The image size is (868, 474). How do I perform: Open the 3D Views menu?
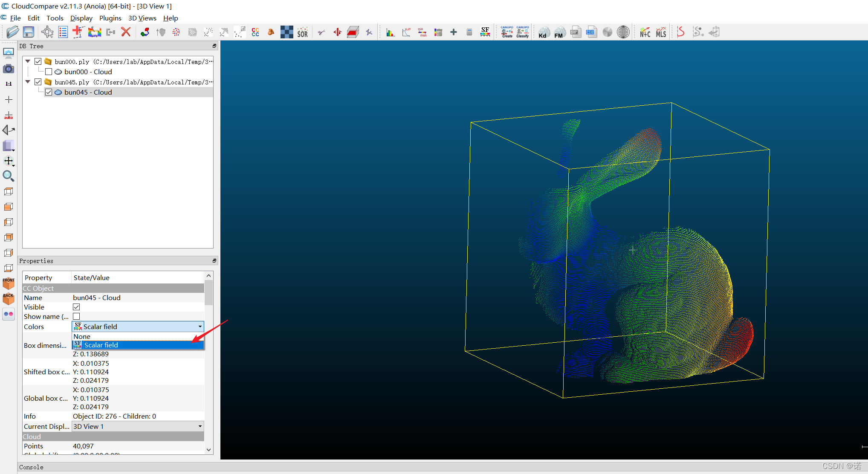[142, 18]
